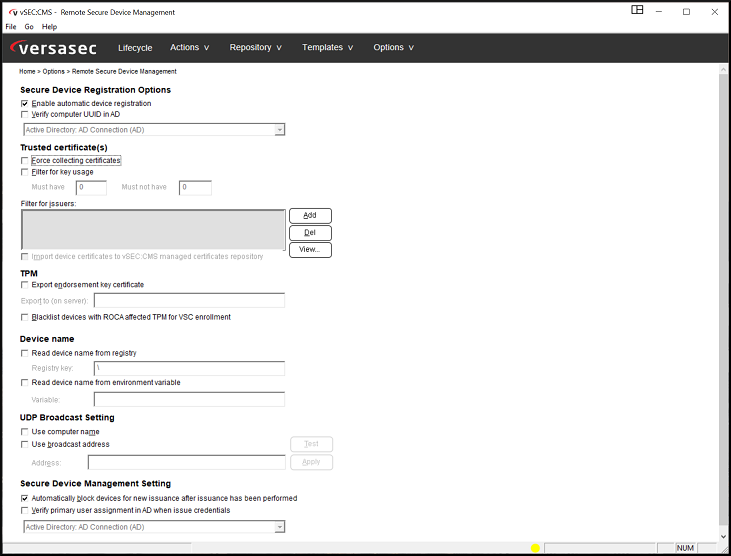Check Read device name from registry
The height and width of the screenshot is (556, 731).
click(x=25, y=353)
